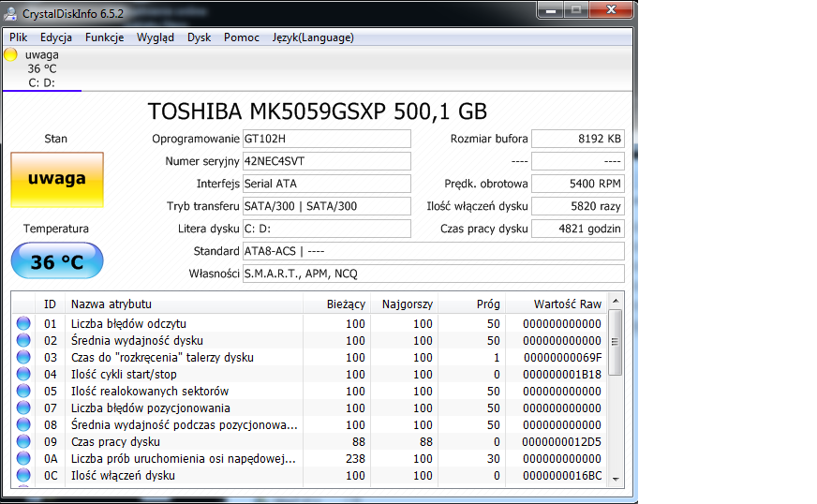Click status orb for attribute 07
Viewport: 817px width, 504px height.
[x=23, y=408]
